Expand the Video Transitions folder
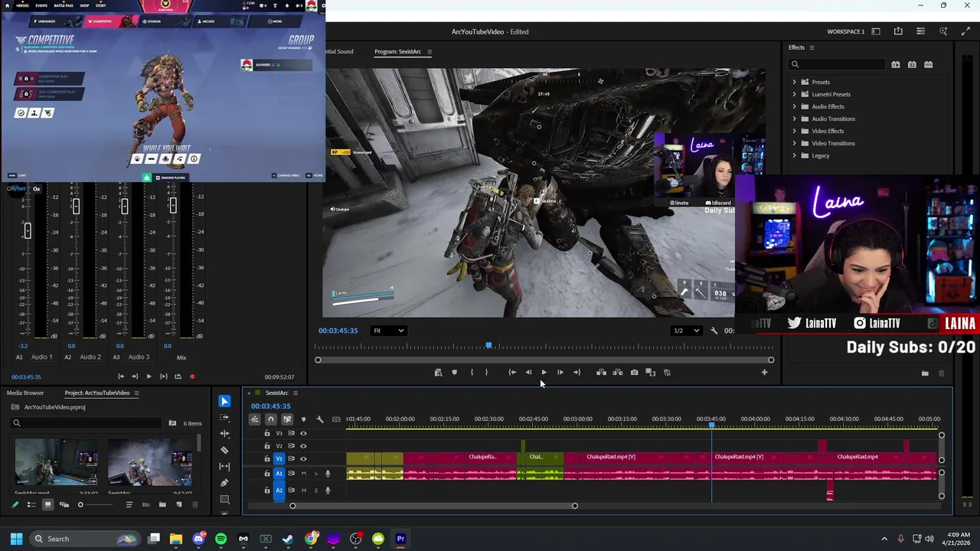This screenshot has height=551, width=980. [x=794, y=143]
